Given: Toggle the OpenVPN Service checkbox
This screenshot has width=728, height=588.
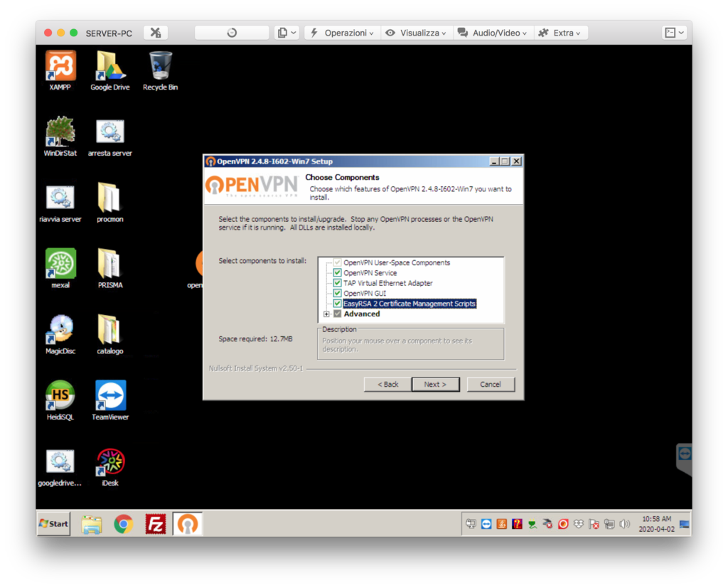Looking at the screenshot, I should point(338,273).
